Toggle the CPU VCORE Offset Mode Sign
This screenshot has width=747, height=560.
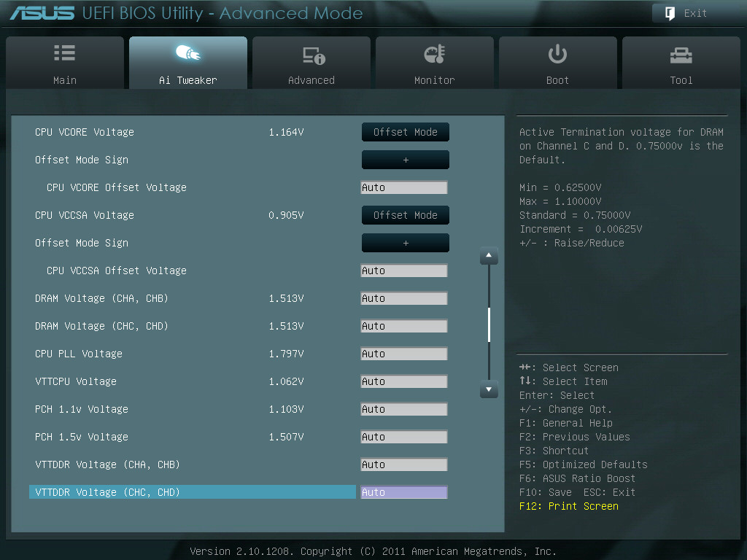pyautogui.click(x=406, y=160)
